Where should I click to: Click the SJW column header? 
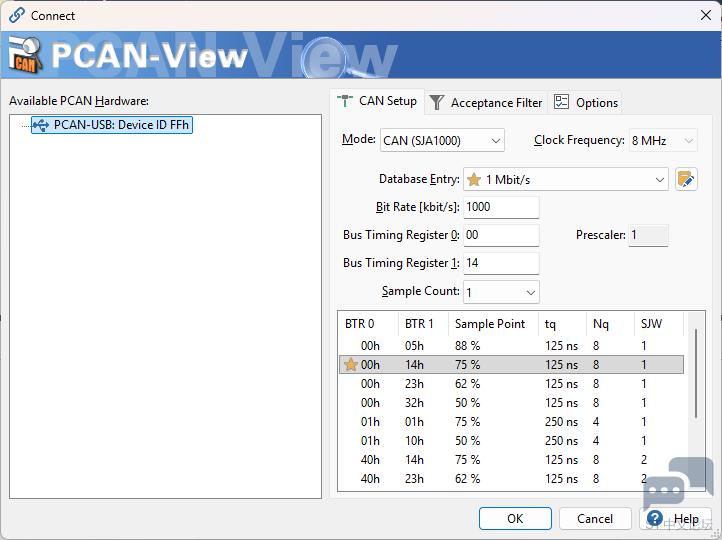tap(659, 324)
